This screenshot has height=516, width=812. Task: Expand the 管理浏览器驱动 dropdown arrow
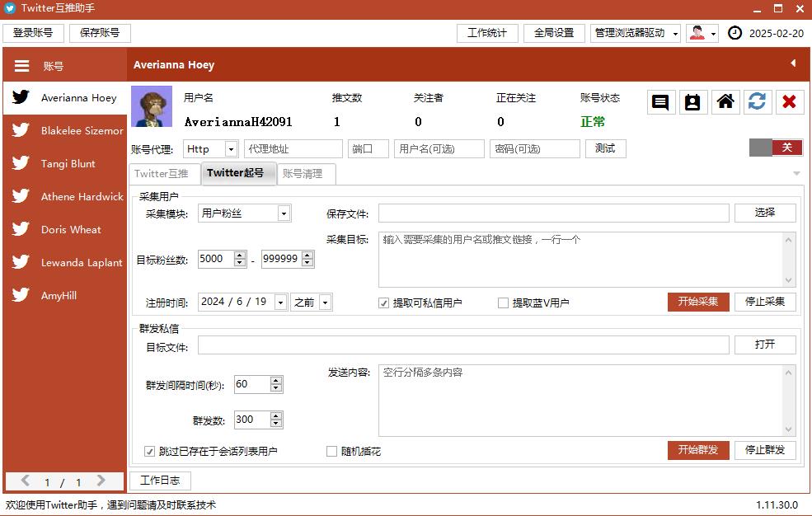(675, 34)
